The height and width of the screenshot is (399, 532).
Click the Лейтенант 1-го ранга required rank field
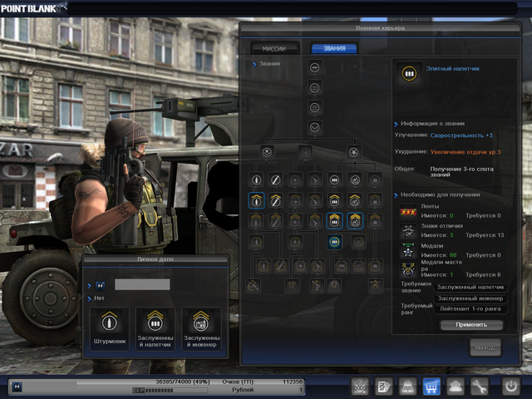pos(470,309)
